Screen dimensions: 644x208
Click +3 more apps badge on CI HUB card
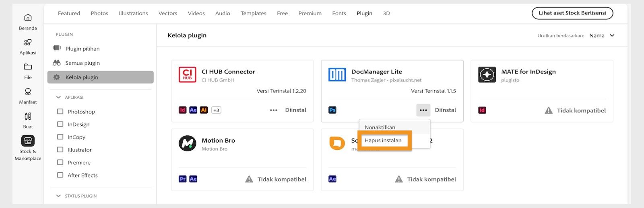point(216,110)
